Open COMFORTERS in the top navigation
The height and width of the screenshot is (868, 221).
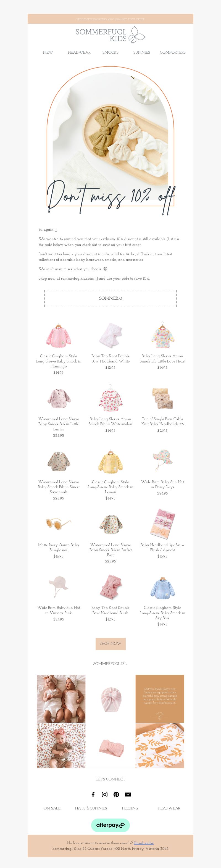(173, 52)
